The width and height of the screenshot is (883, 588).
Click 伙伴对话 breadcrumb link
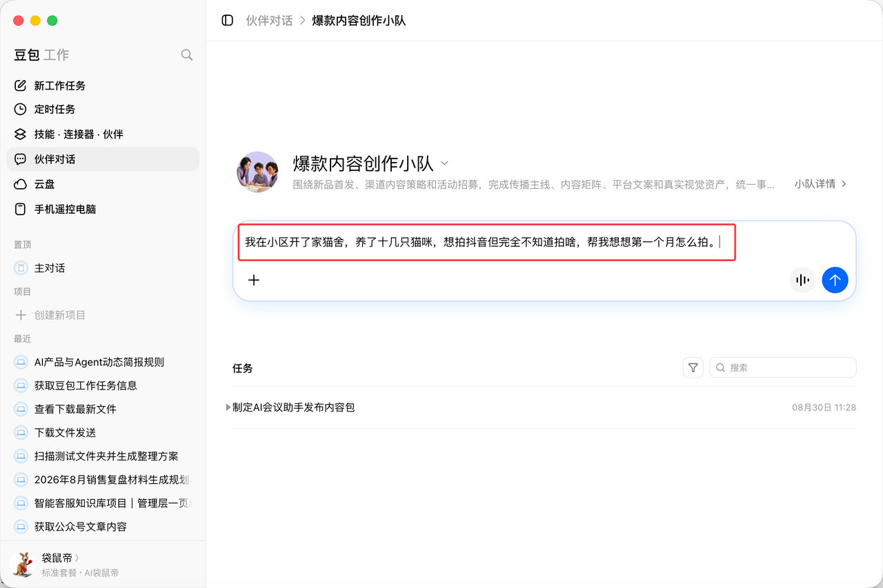point(269,21)
